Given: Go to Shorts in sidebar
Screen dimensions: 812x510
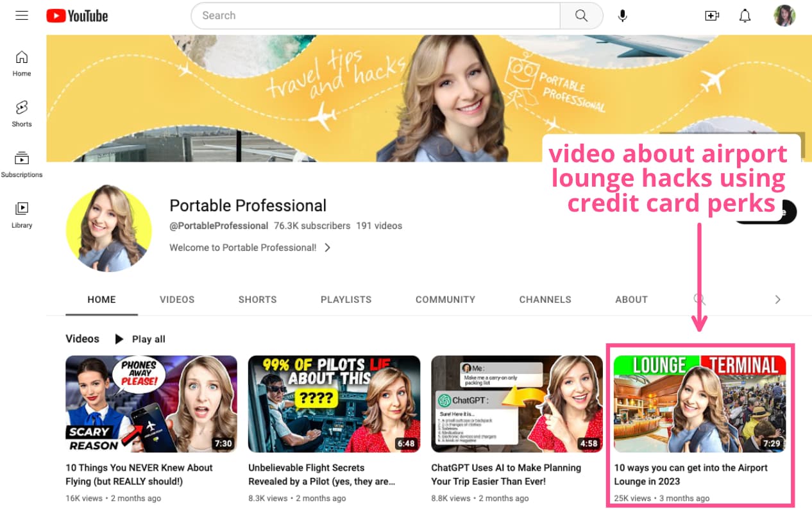Looking at the screenshot, I should tap(22, 113).
